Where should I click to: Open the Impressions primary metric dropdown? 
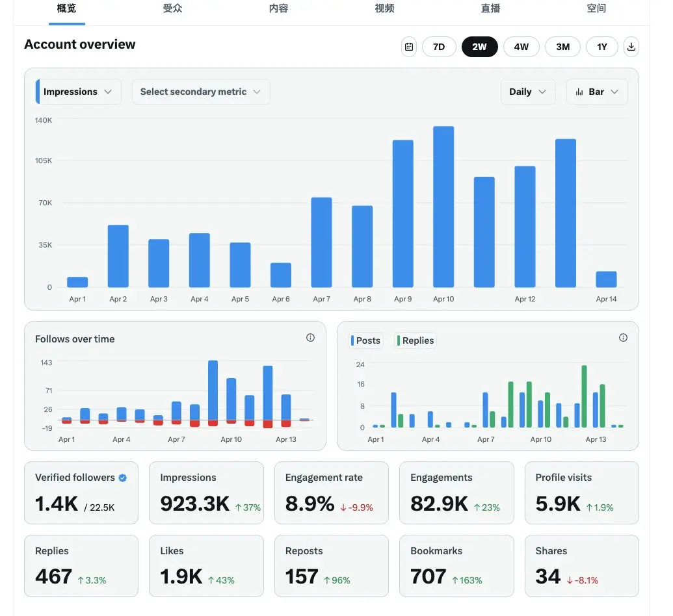pyautogui.click(x=78, y=92)
